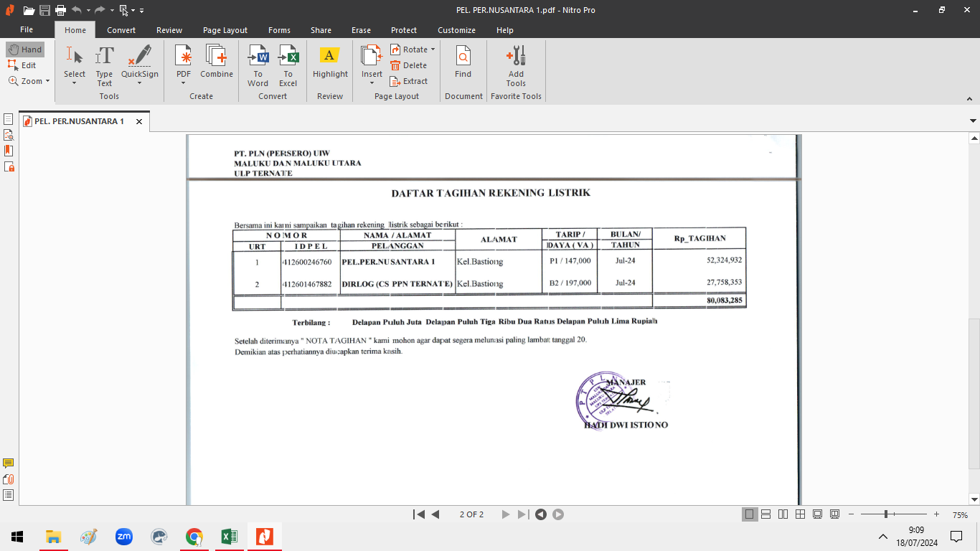Screen dimensions: 980x551
Task: Click the Open folder icon in quick access toolbar
Action: point(29,10)
